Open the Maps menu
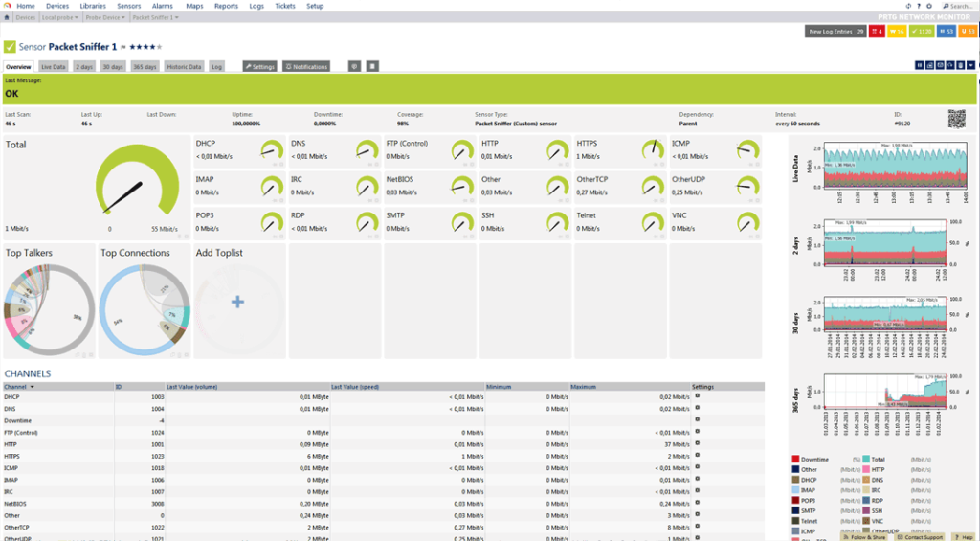Screen dimensions: 980x541 pyautogui.click(x=194, y=6)
